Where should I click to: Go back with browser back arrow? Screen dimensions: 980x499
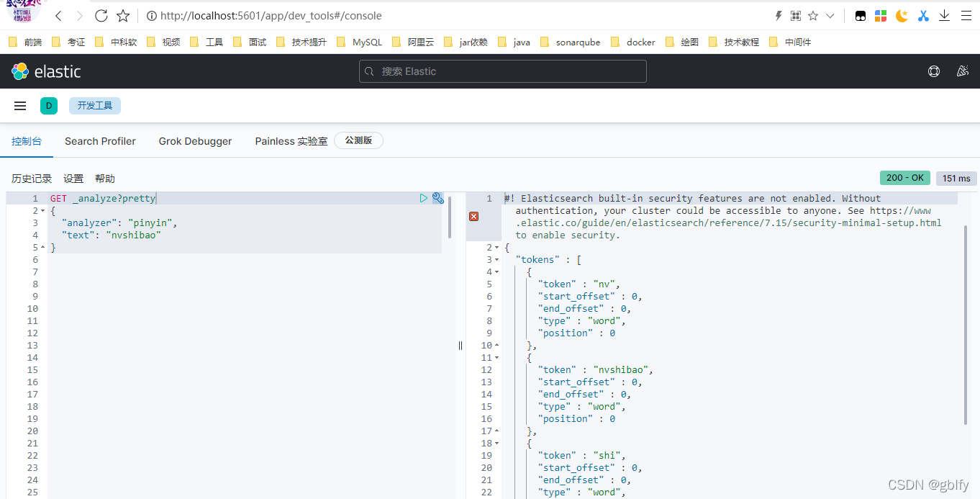tap(58, 15)
